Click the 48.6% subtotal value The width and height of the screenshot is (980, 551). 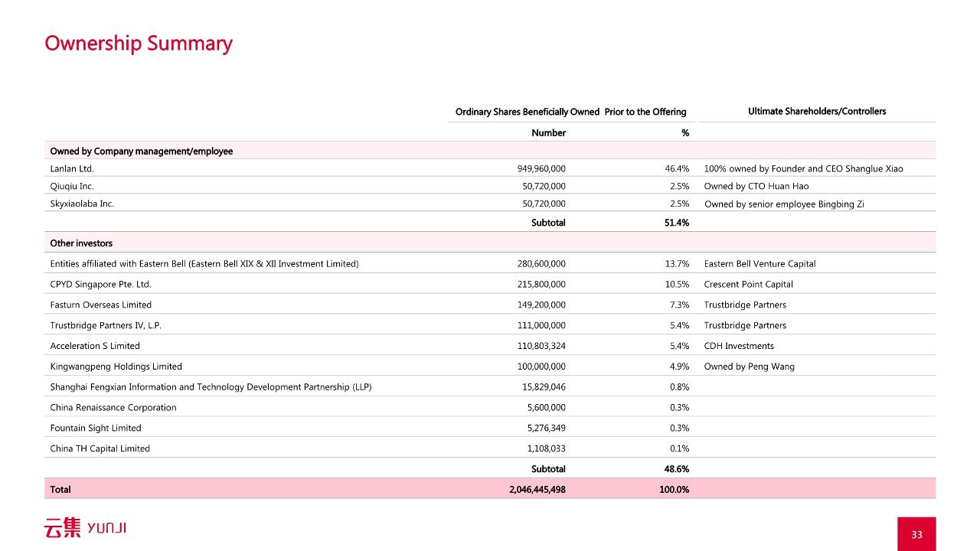[x=676, y=469]
